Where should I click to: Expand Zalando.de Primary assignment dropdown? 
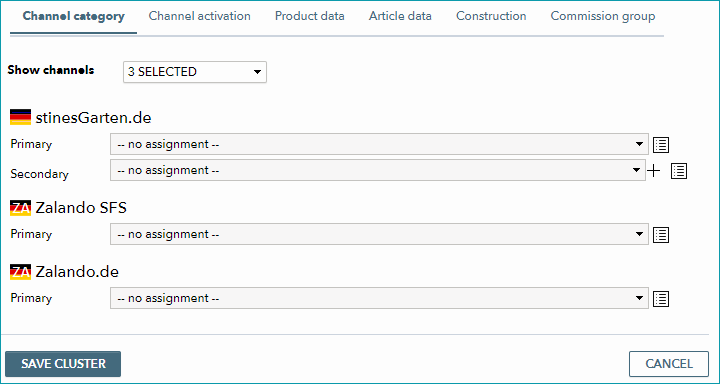(379, 298)
